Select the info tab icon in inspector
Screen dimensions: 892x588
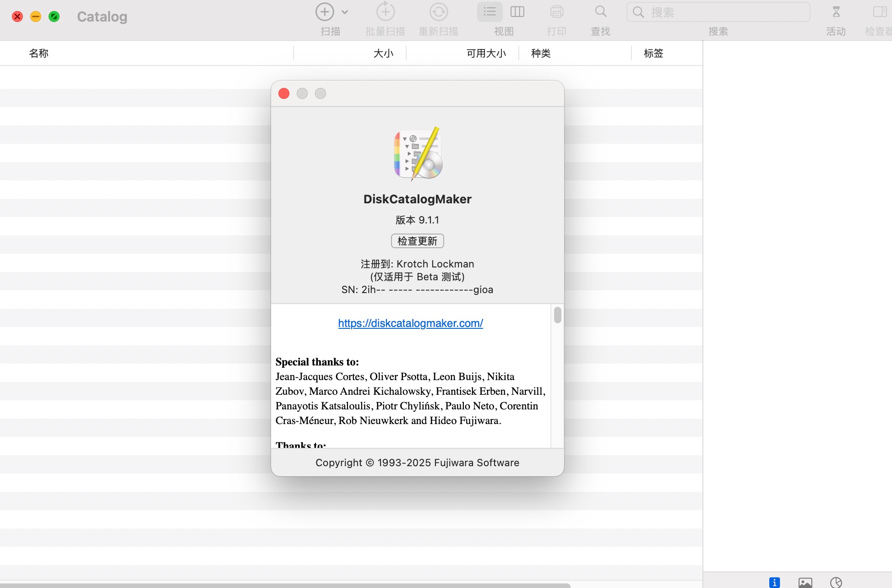(774, 583)
